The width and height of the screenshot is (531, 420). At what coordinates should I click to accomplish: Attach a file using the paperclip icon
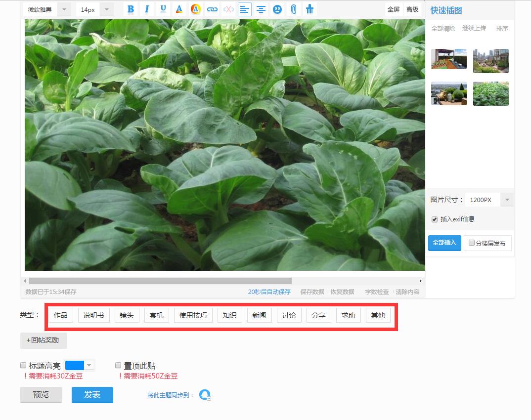coord(294,8)
